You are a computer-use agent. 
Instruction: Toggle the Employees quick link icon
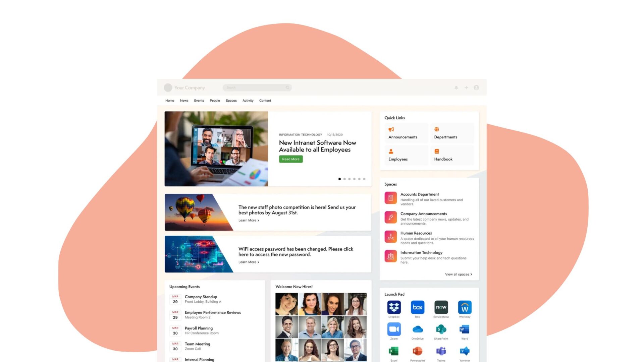(390, 151)
